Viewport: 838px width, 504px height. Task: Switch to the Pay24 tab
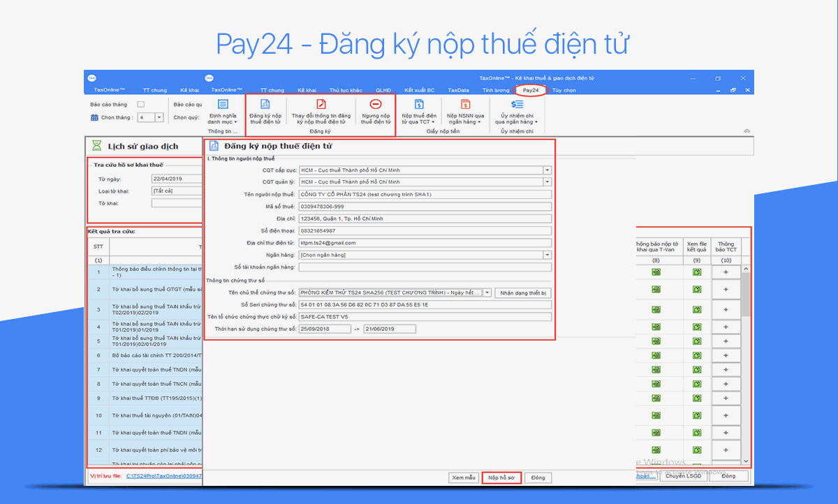tap(531, 90)
